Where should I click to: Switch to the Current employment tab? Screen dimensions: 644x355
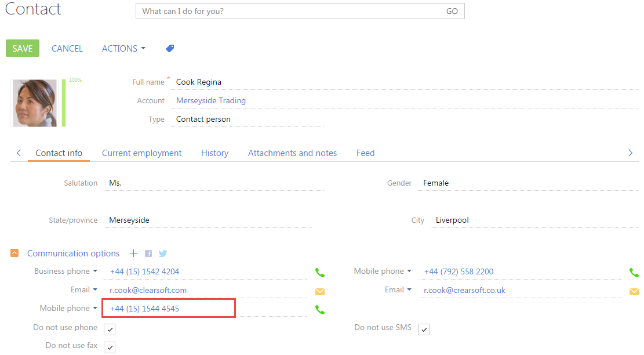pos(141,153)
